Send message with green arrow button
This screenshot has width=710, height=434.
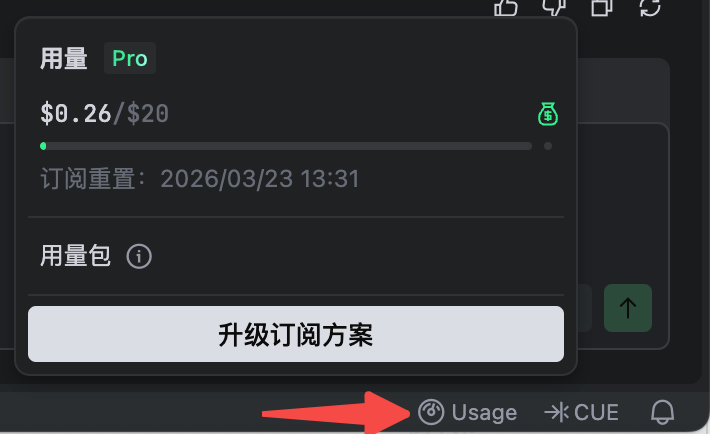[628, 308]
